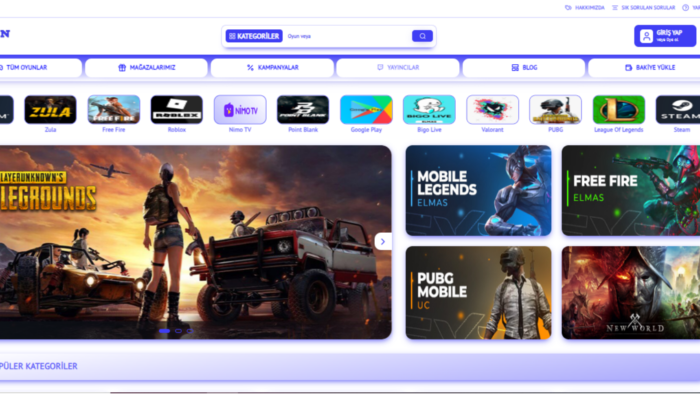Open the League Of Legends icon
This screenshot has height=394, width=700.
(x=619, y=109)
